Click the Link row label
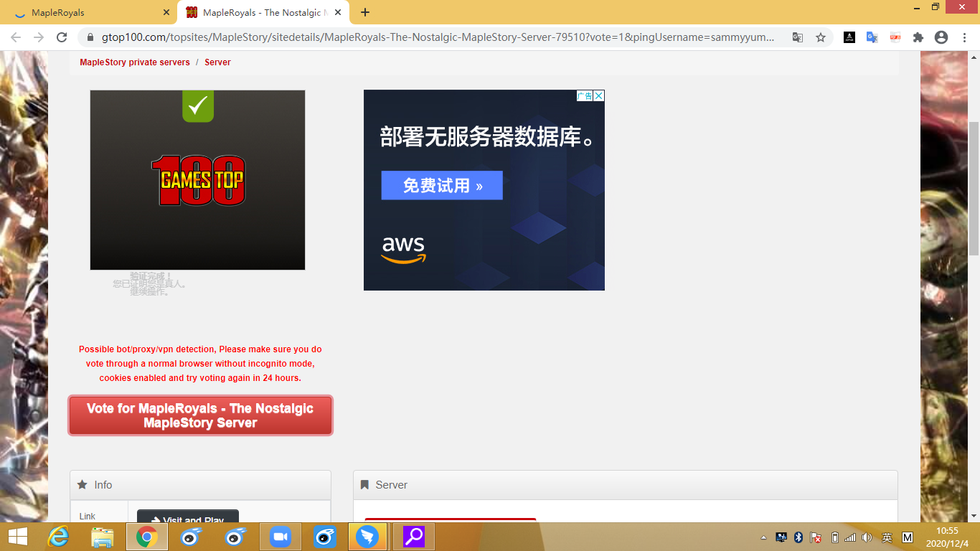980x551 pixels. tap(88, 516)
